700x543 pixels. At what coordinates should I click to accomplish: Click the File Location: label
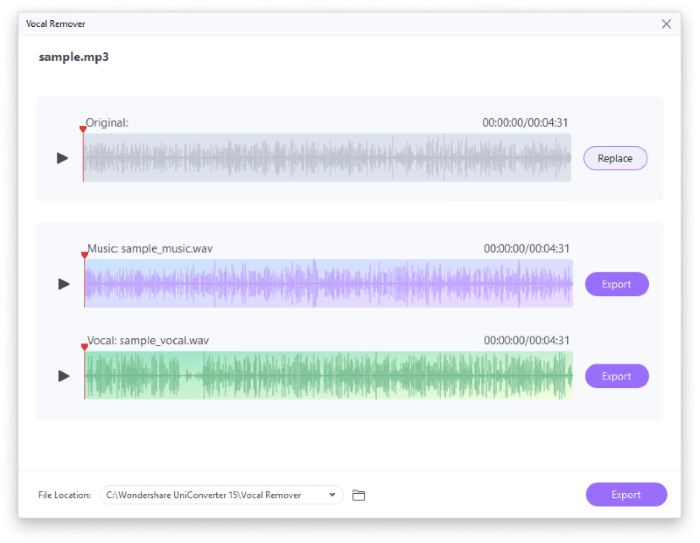(x=64, y=495)
